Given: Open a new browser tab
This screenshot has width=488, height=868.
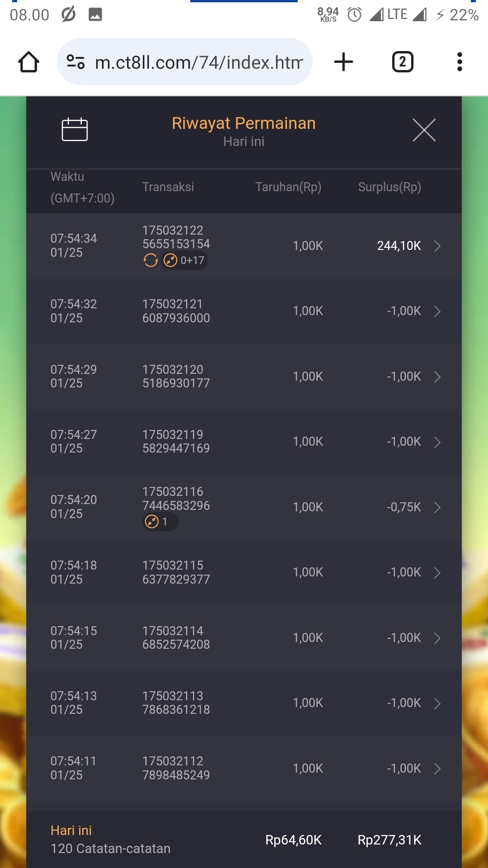Looking at the screenshot, I should 343,62.
